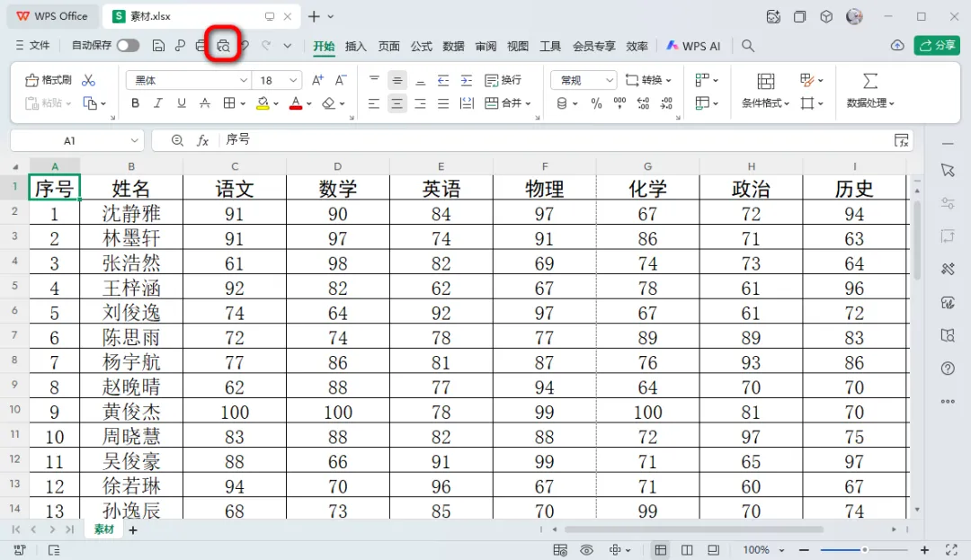Open the File (文件) menu
This screenshot has height=560, width=971.
32,46
